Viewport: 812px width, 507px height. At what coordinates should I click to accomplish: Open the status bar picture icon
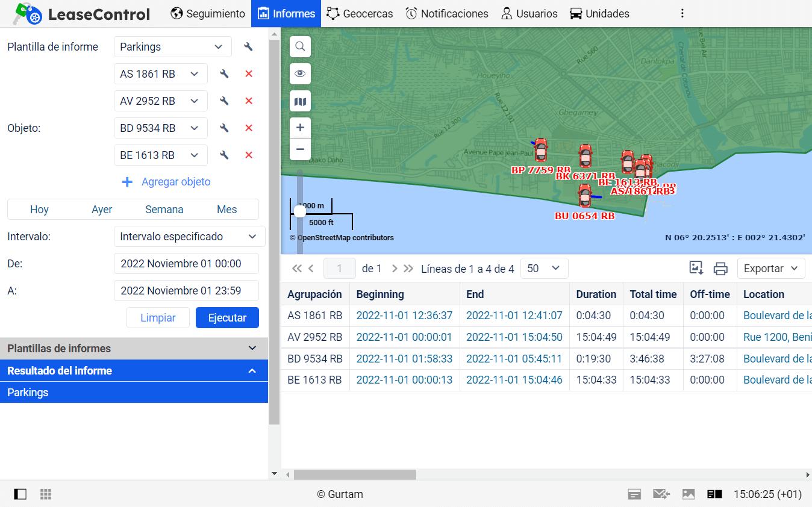[x=689, y=494]
